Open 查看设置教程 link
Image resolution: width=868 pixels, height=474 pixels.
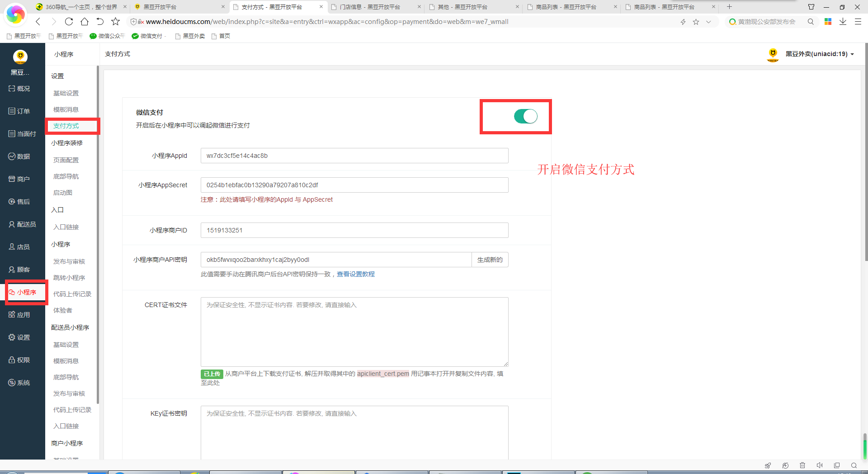click(356, 274)
